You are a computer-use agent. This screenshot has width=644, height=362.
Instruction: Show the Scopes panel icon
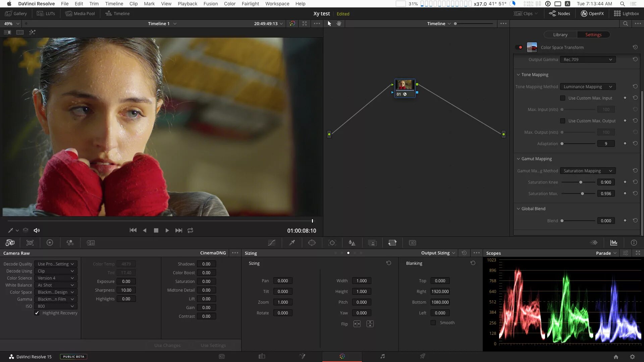[x=613, y=243]
